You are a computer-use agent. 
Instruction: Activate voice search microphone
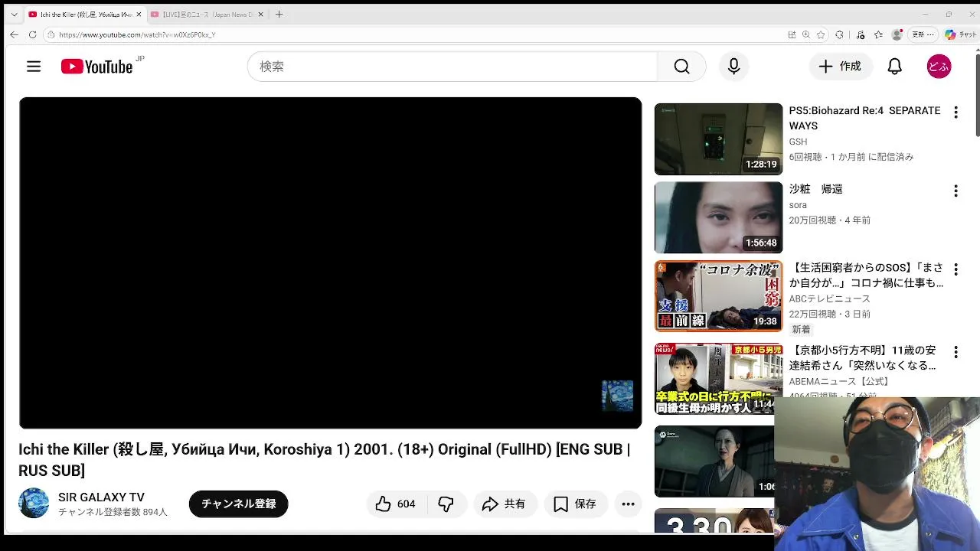[733, 67]
